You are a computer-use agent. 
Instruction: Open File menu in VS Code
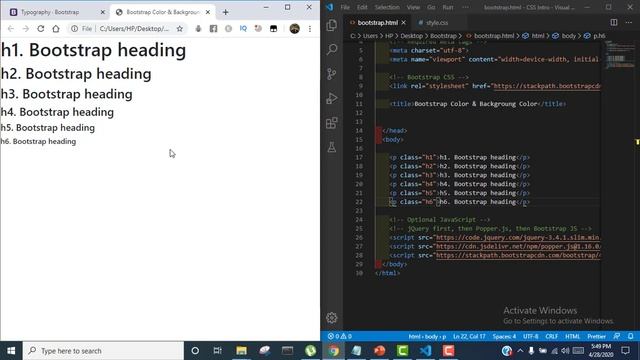click(x=345, y=7)
